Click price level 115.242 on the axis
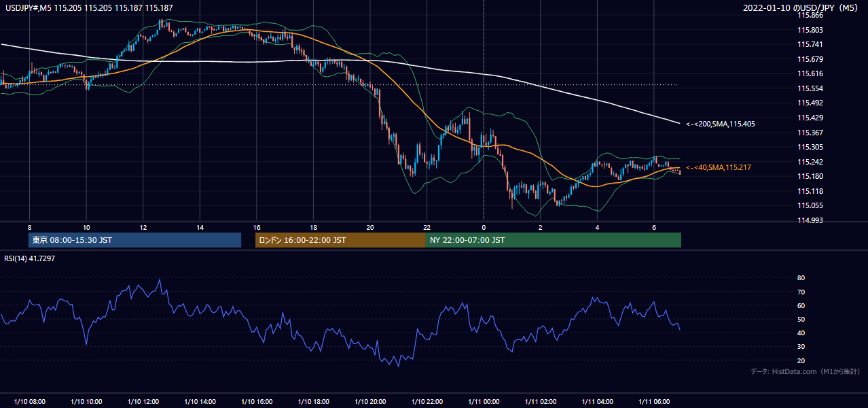Image resolution: width=868 pixels, height=408 pixels. (x=810, y=162)
